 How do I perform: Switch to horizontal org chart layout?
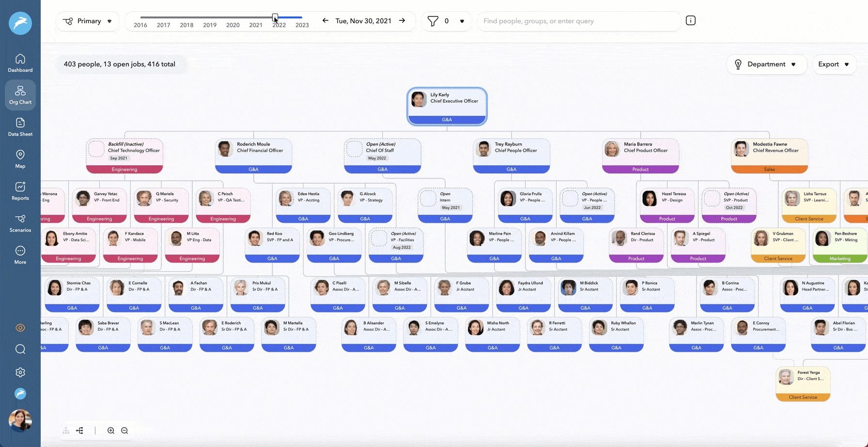click(80, 430)
